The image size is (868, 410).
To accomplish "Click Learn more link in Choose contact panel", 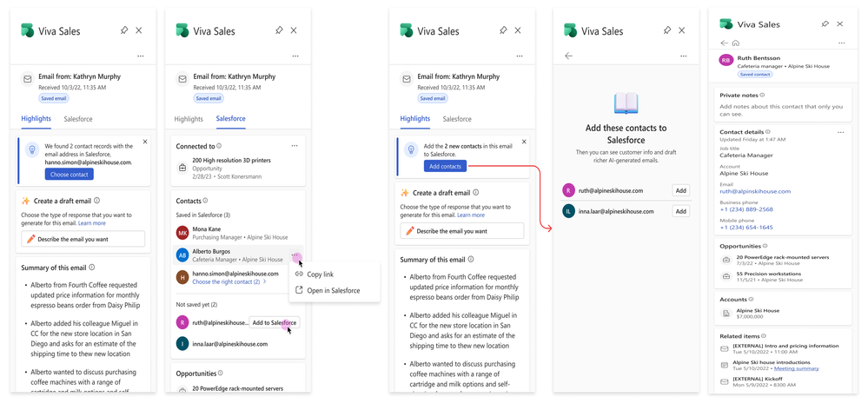I will point(92,223).
